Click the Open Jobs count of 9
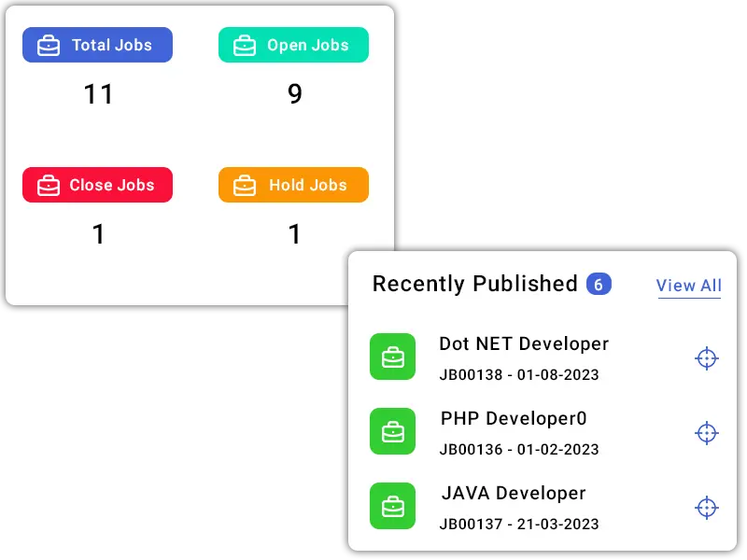 [295, 94]
